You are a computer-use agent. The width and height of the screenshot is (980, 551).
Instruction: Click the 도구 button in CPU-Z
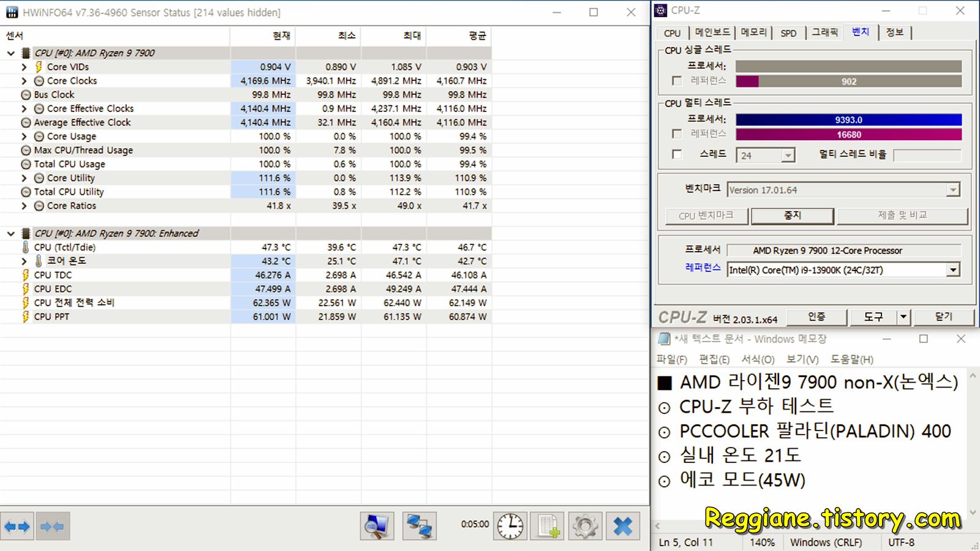[873, 317]
